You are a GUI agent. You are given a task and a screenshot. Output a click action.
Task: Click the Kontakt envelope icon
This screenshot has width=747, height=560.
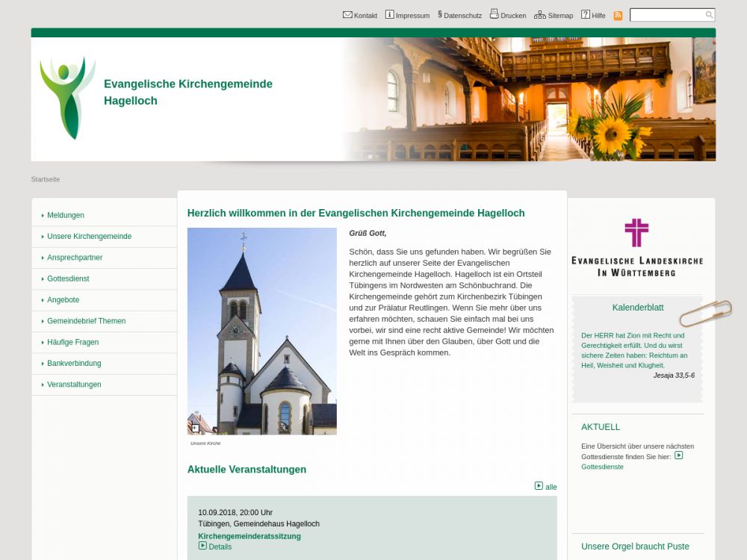pyautogui.click(x=347, y=14)
